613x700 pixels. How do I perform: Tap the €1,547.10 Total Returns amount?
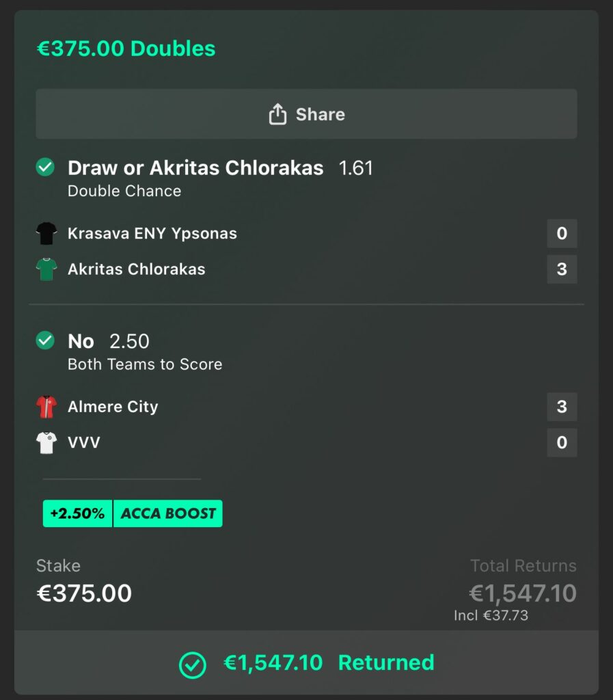click(x=523, y=593)
